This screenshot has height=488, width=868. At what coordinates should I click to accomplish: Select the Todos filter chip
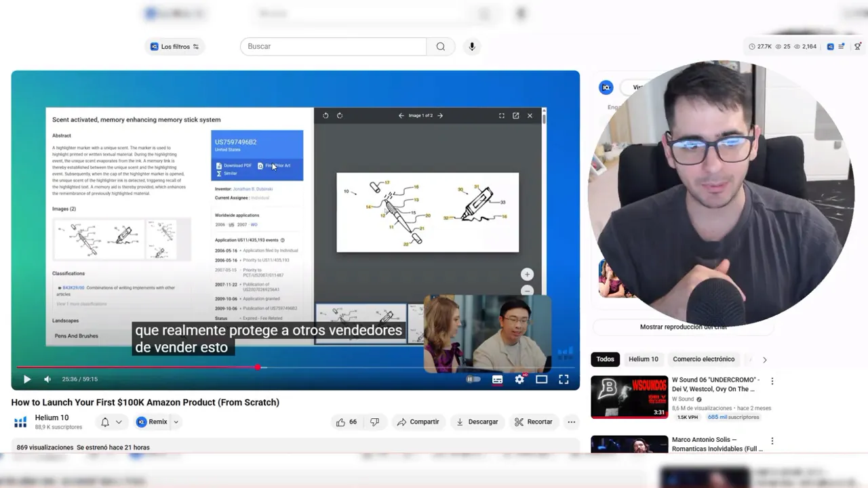tap(606, 359)
